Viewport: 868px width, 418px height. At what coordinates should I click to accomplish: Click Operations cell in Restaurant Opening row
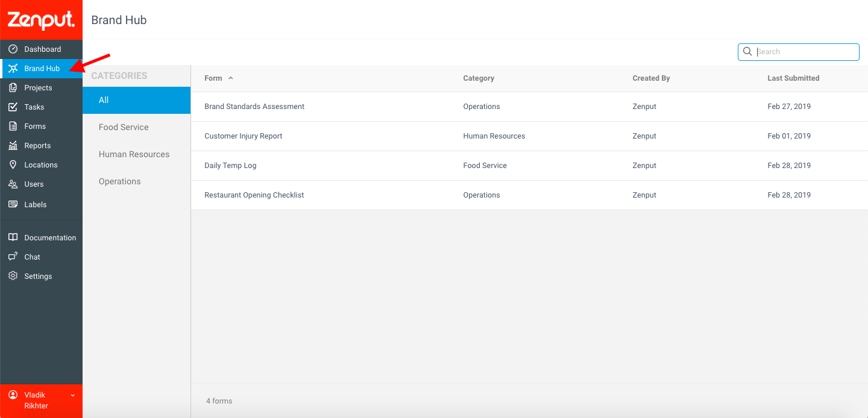point(482,195)
